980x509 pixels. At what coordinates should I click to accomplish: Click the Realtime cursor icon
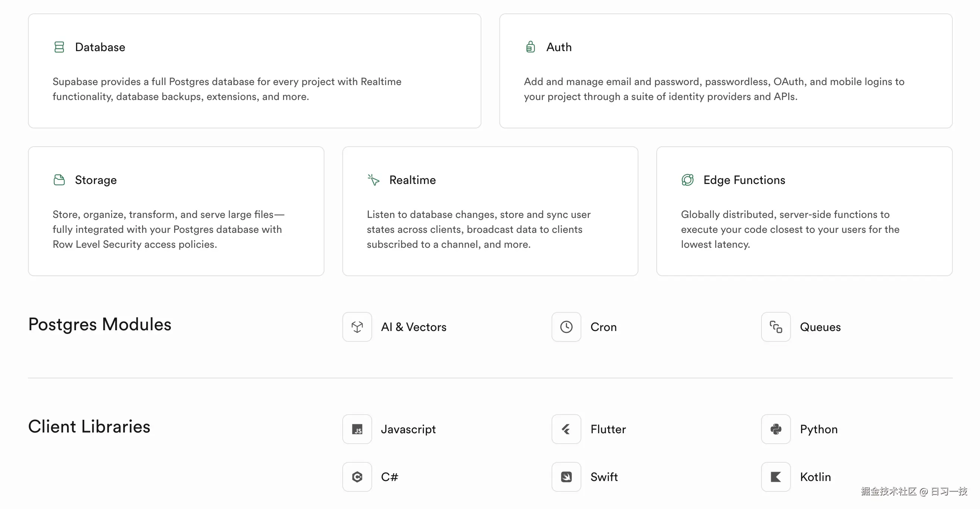click(x=373, y=180)
